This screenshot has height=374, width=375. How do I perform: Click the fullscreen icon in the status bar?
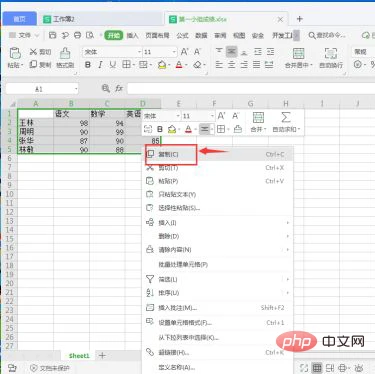tap(304, 368)
